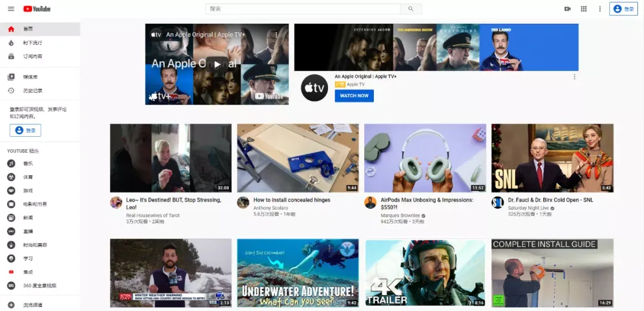Open the YouTube apps grid icon
This screenshot has height=311, width=644.
pos(584,9)
